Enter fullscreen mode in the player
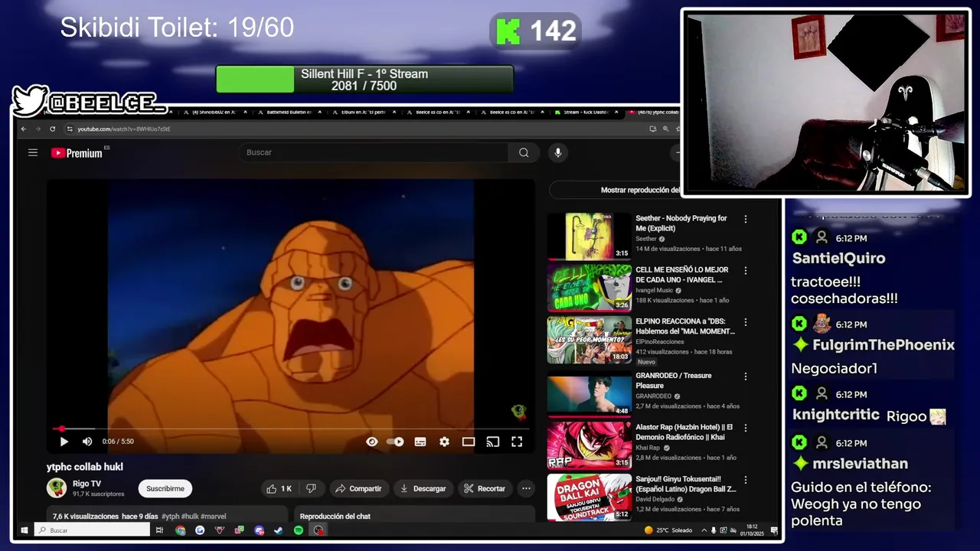Image resolution: width=980 pixels, height=551 pixels. tap(517, 442)
